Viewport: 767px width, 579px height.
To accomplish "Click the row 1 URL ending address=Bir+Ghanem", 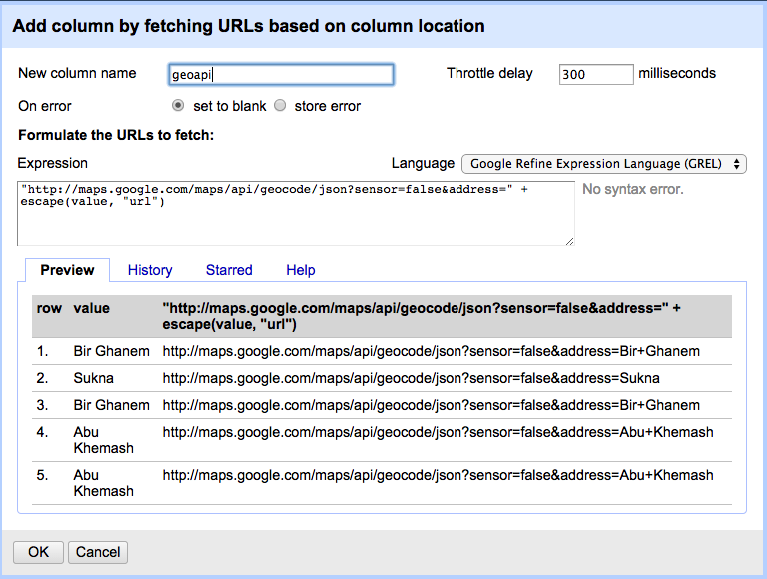I will 431,351.
